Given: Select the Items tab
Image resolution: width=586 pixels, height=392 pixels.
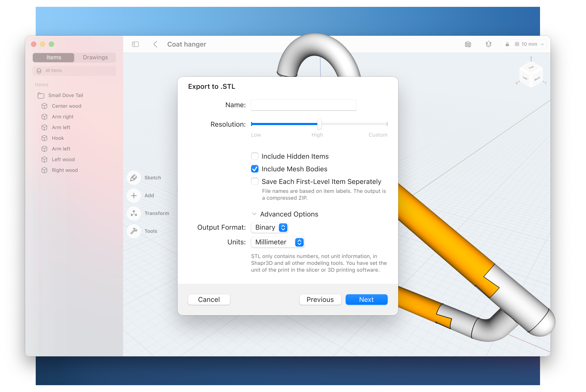Looking at the screenshot, I should 54,58.
